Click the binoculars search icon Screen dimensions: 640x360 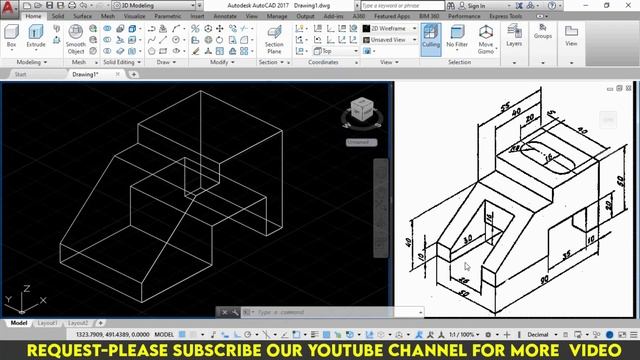click(x=451, y=5)
